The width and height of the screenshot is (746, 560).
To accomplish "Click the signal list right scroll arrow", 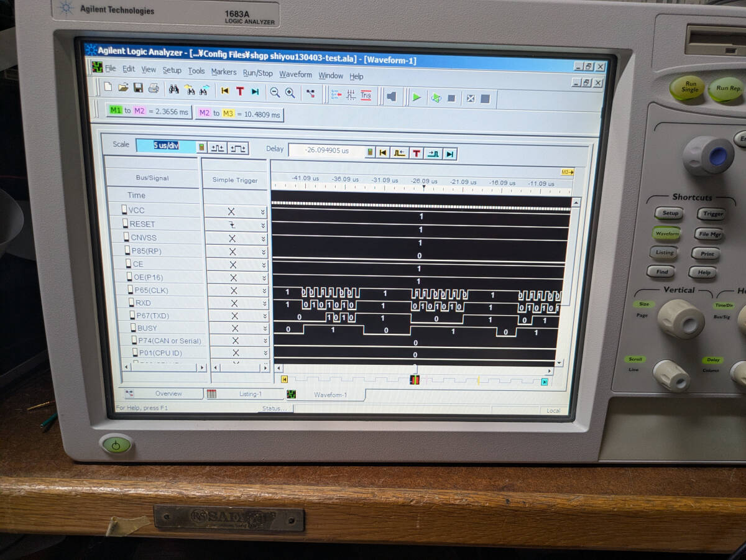I will click(x=201, y=367).
